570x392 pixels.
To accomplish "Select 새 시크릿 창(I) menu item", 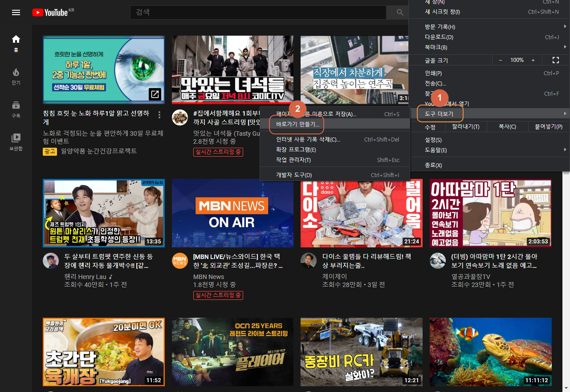I will 489,12.
